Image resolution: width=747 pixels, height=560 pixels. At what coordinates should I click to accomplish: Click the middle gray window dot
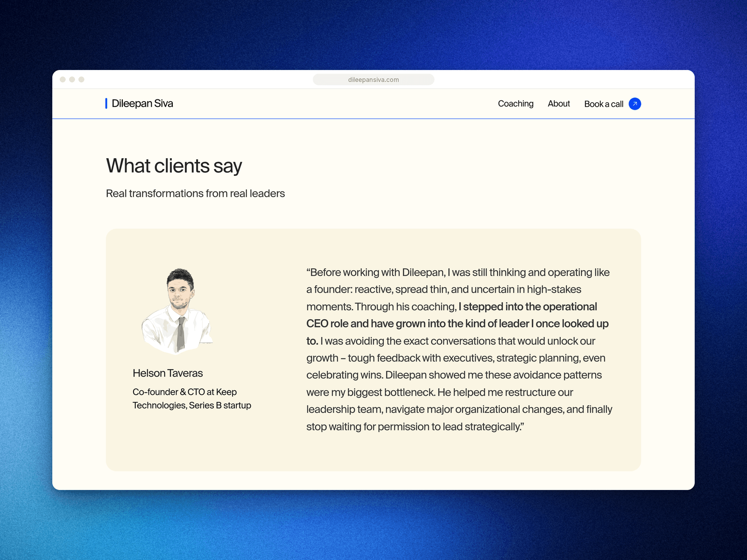pos(72,79)
